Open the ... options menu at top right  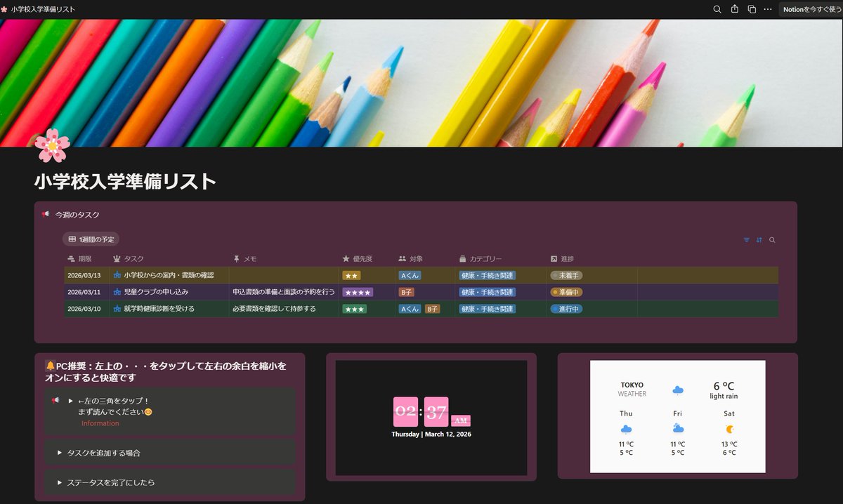point(767,9)
